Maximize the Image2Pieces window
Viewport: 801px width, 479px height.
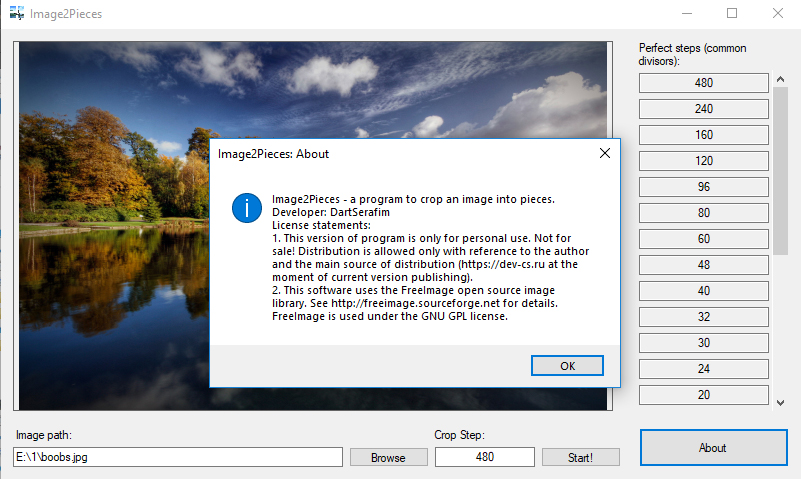(732, 13)
